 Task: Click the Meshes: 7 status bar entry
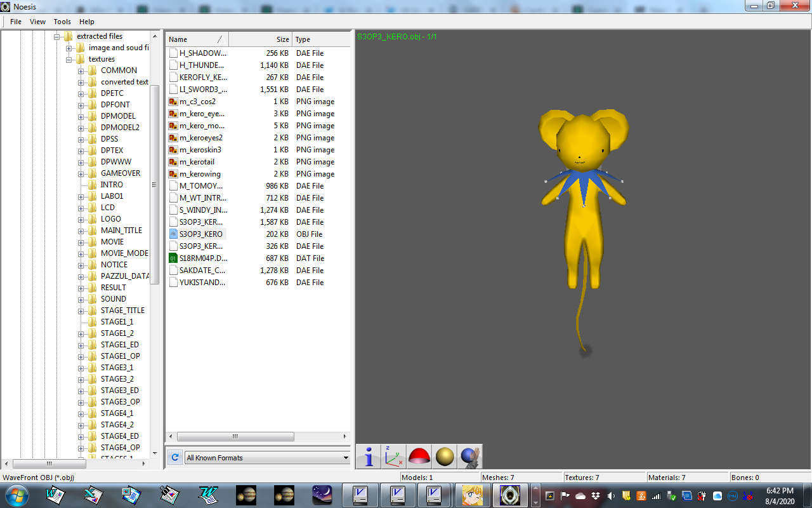tap(522, 478)
